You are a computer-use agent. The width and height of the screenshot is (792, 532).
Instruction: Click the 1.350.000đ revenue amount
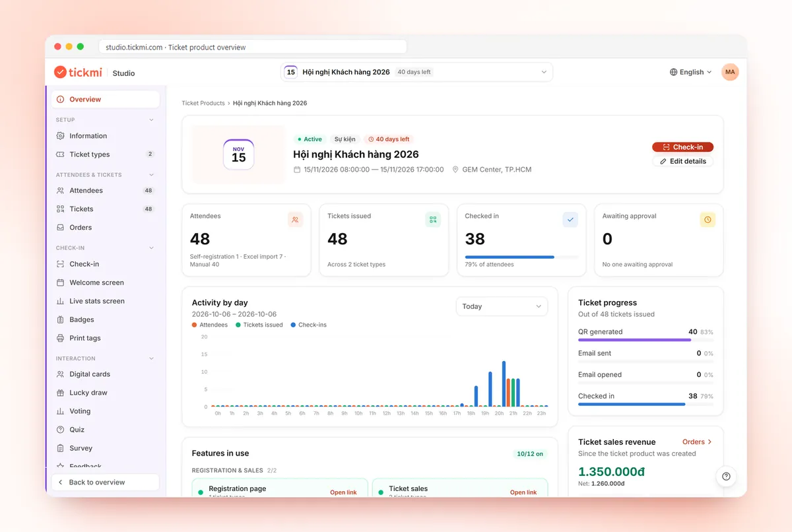pyautogui.click(x=611, y=471)
